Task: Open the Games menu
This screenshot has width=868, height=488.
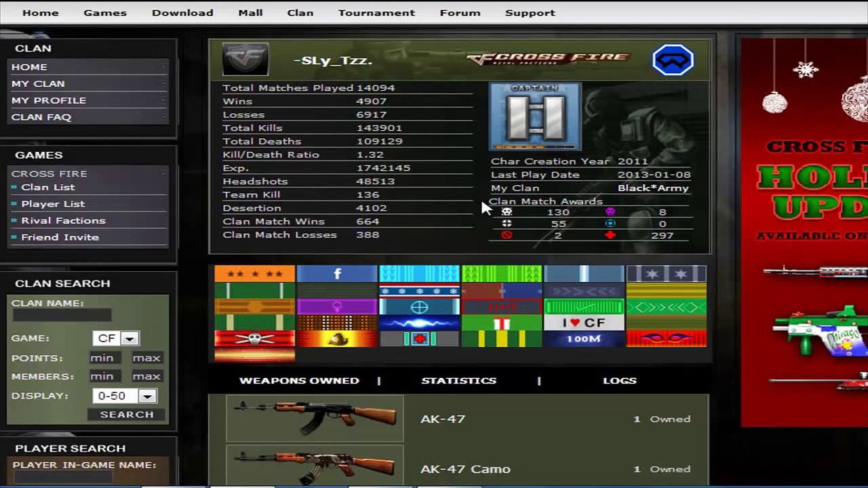Action: click(105, 13)
